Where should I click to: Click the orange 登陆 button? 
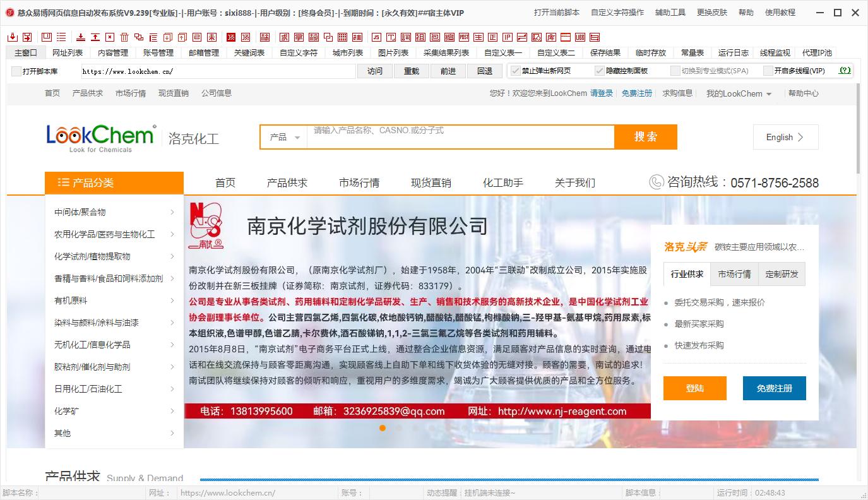695,388
